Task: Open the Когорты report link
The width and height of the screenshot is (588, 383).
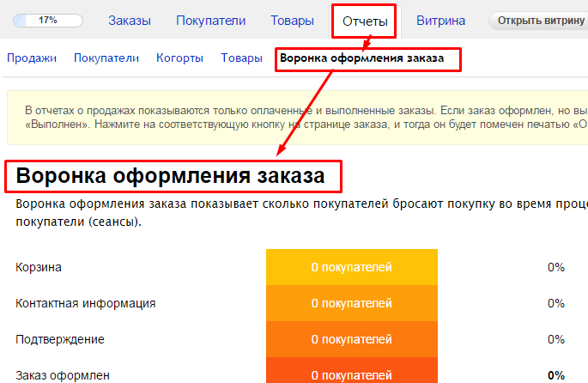Action: point(179,58)
